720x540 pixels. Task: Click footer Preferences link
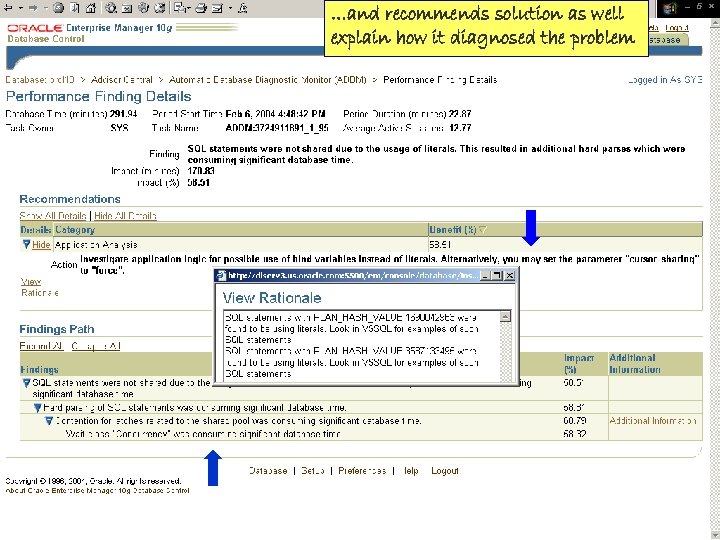click(362, 471)
